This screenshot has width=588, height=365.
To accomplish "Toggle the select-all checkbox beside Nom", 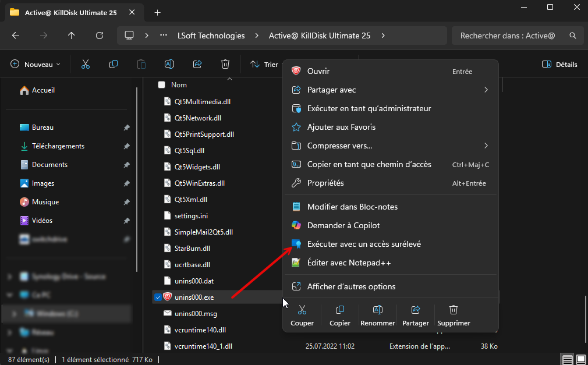I will click(x=162, y=85).
